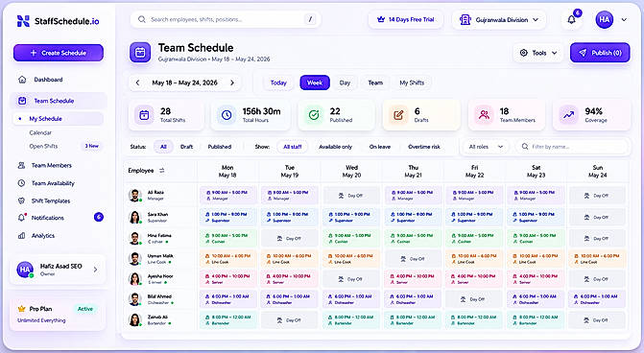Screen dimensions: 644x353
Task: Open Ali Raza's Monday 9:00 AM shift
Action: point(228,195)
